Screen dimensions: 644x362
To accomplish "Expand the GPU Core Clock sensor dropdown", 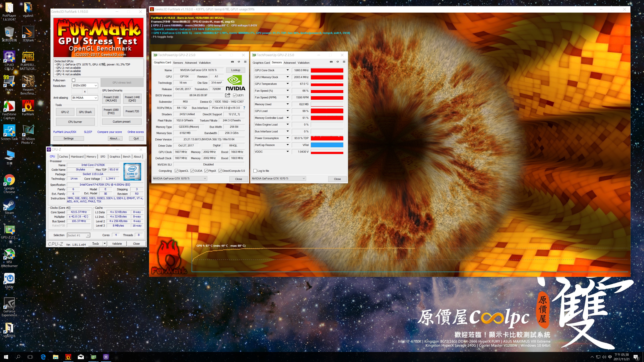I will tap(287, 70).
